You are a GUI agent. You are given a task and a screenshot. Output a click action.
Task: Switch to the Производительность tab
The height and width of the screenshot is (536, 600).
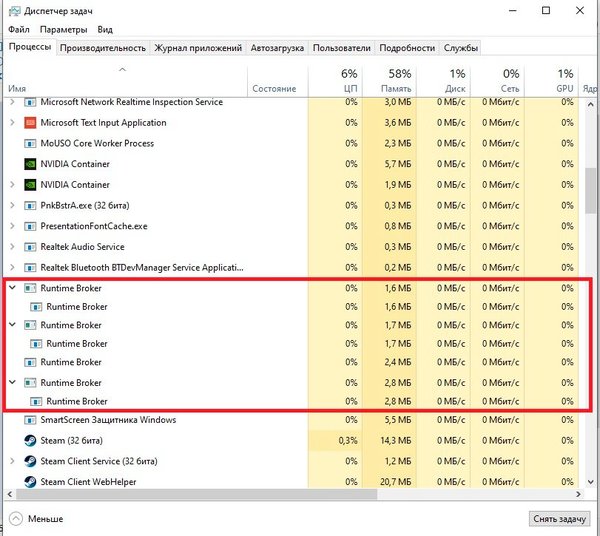coord(103,48)
